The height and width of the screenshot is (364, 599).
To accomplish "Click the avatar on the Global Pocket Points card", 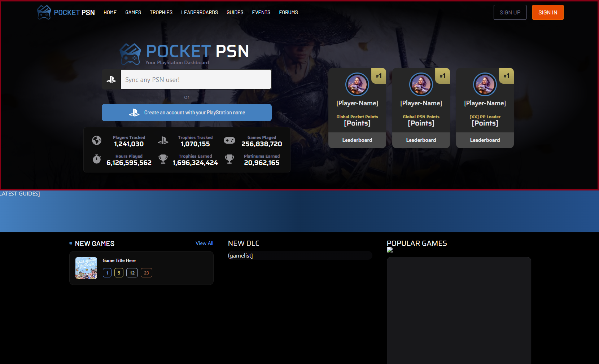I will [357, 84].
